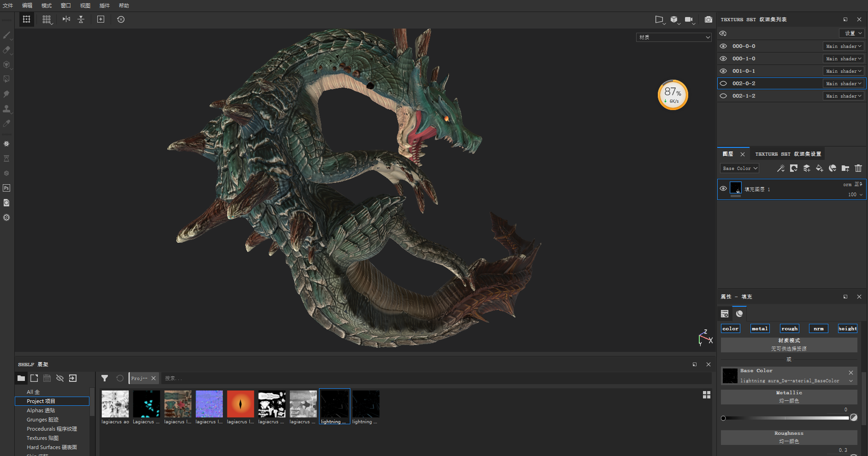Click the shelf filter funnel icon
868x456 pixels.
pos(105,378)
